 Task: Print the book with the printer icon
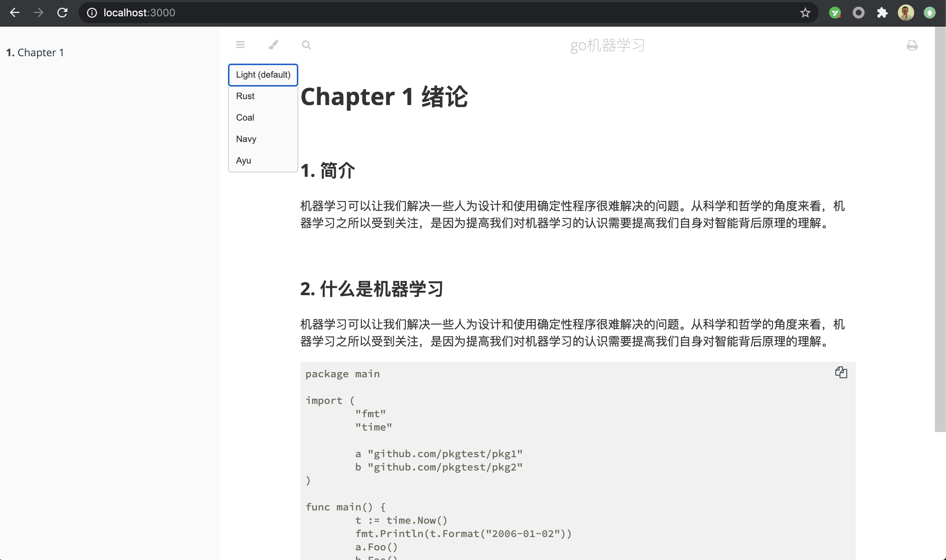click(912, 45)
